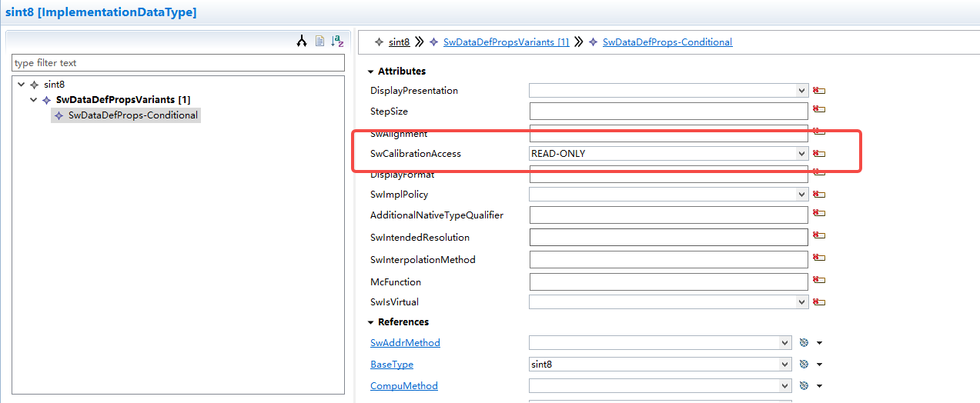The width and height of the screenshot is (980, 403).
Task: Open the CompuMethod reference dropdown
Action: click(785, 386)
